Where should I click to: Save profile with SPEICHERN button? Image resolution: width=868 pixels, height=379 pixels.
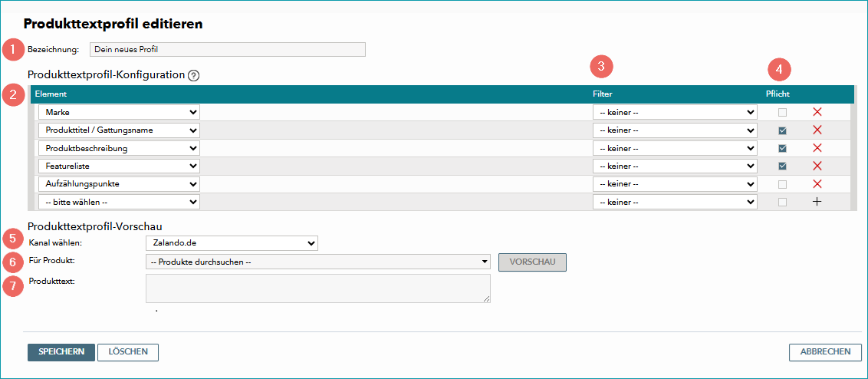pos(61,352)
